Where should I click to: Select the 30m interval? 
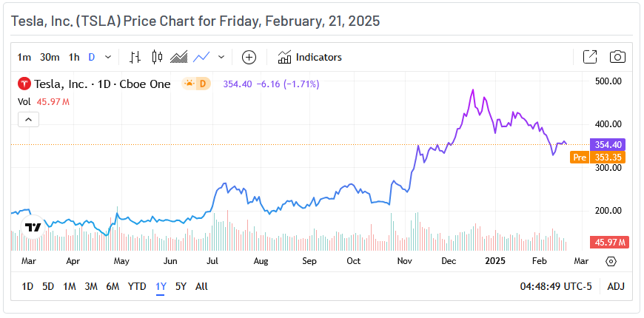tap(50, 57)
